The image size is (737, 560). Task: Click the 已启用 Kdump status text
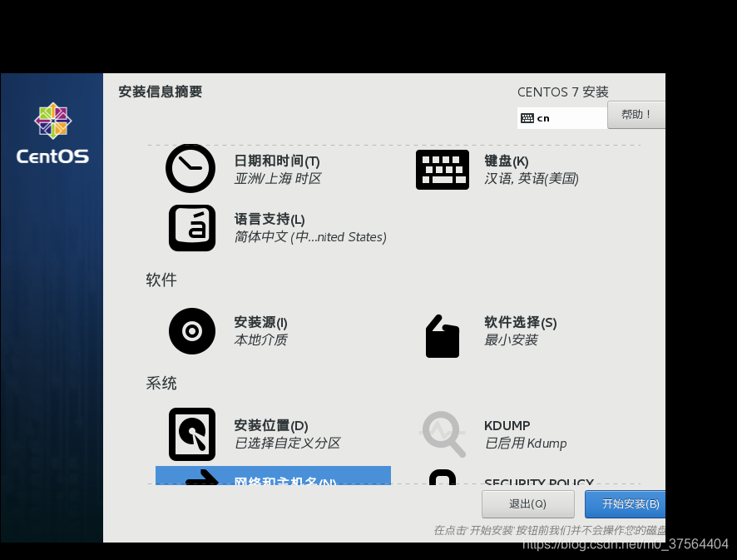(x=526, y=443)
